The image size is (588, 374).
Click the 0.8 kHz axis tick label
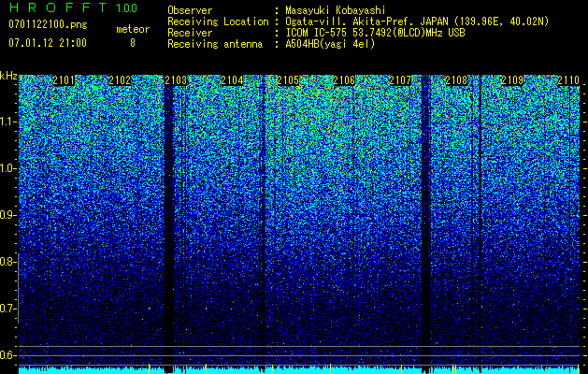point(7,262)
